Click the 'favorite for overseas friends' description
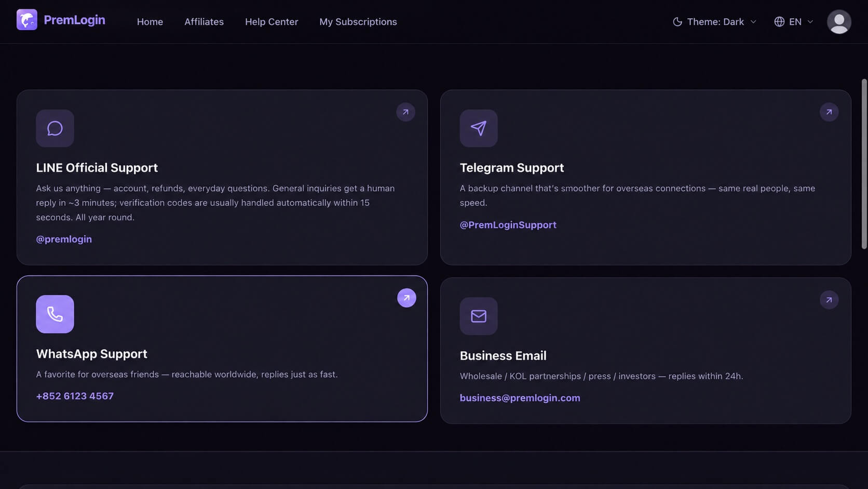The width and height of the screenshot is (868, 489). coord(187,374)
